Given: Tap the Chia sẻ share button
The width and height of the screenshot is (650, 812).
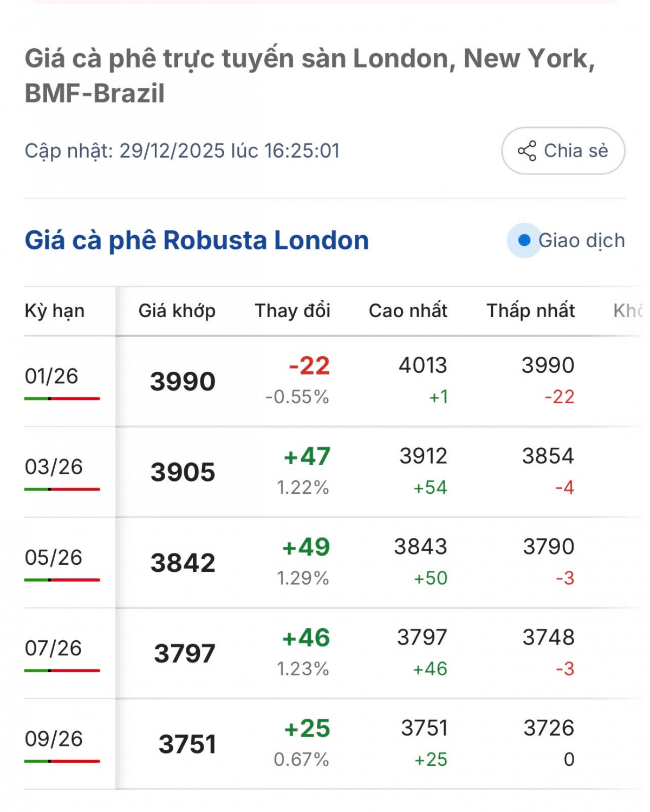Looking at the screenshot, I should (563, 151).
